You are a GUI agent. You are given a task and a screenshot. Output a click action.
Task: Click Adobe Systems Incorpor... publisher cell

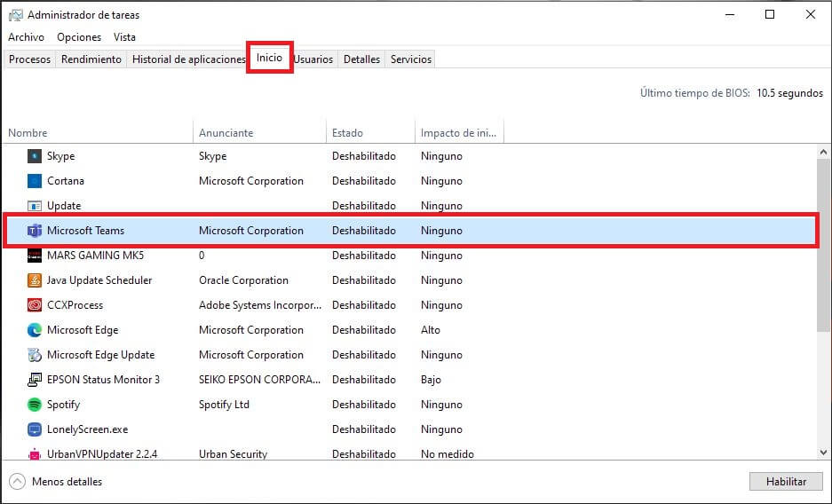pos(260,305)
